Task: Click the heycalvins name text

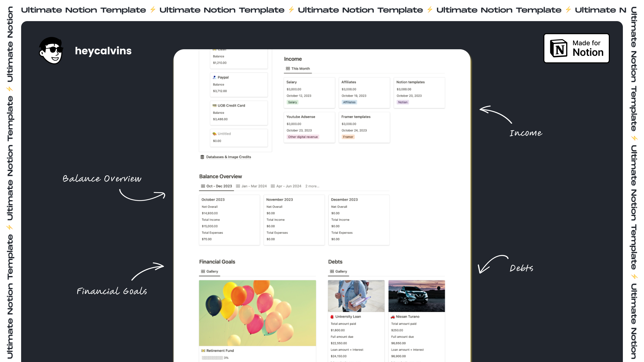Action: pyautogui.click(x=103, y=51)
